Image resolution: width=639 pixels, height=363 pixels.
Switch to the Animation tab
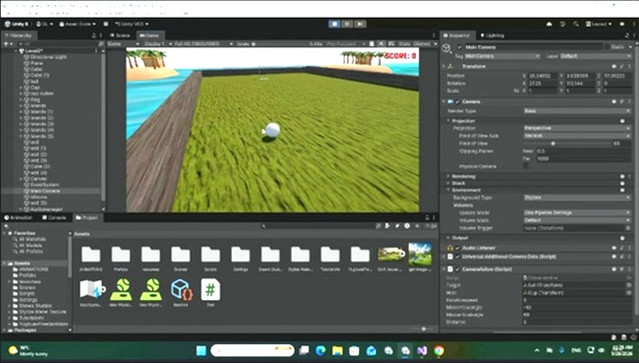18,218
